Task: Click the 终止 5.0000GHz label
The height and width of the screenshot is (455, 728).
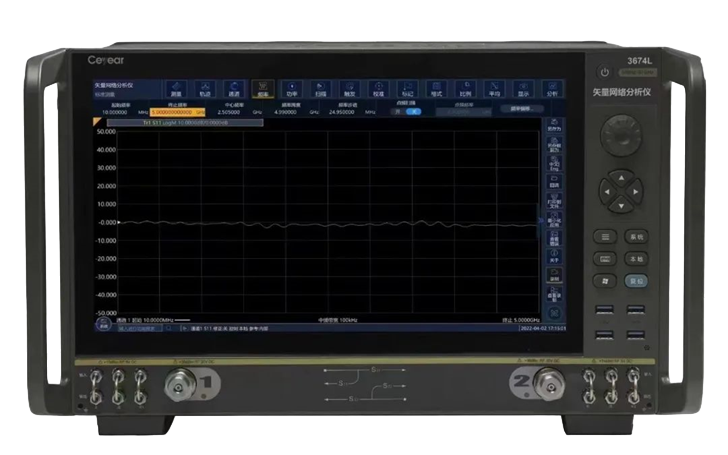Action: point(521,320)
